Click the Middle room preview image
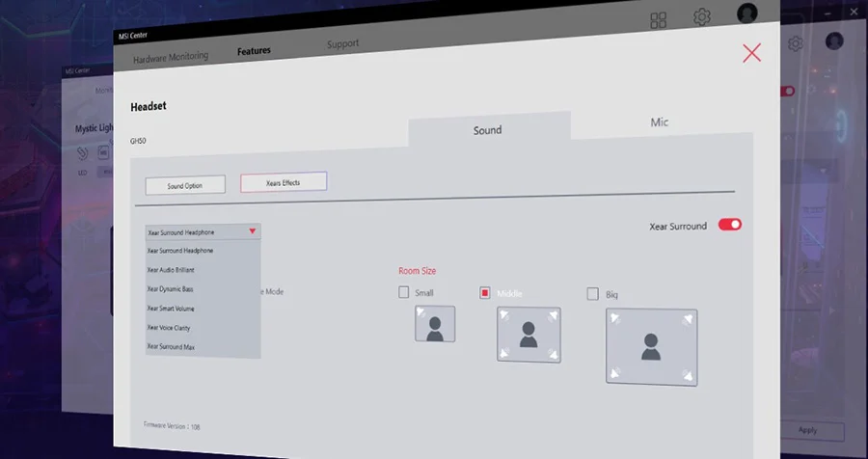Screen dimensions: 868x459 point(529,335)
